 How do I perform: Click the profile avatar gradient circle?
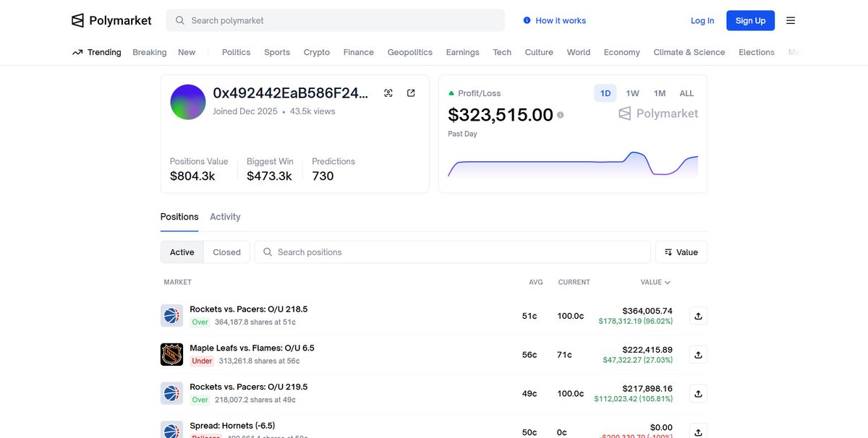tap(188, 102)
